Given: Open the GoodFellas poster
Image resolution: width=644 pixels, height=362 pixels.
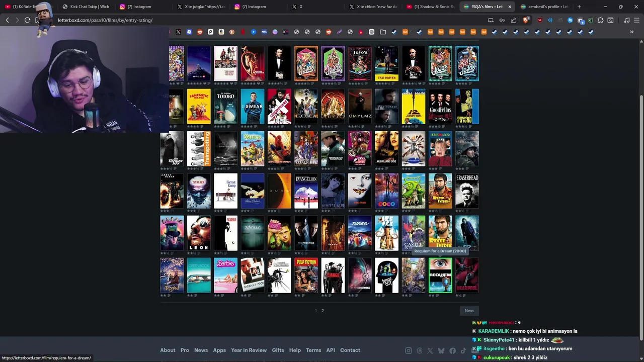Looking at the screenshot, I should [440, 106].
